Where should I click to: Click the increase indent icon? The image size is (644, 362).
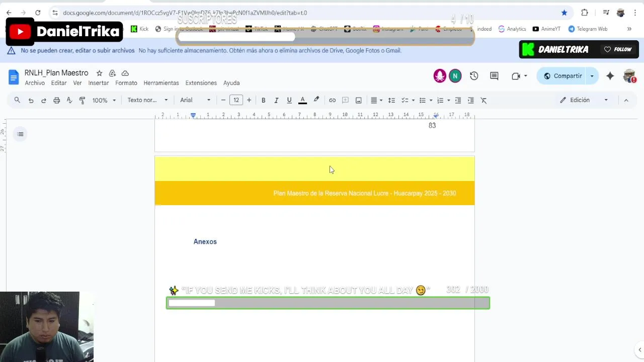[470, 100]
